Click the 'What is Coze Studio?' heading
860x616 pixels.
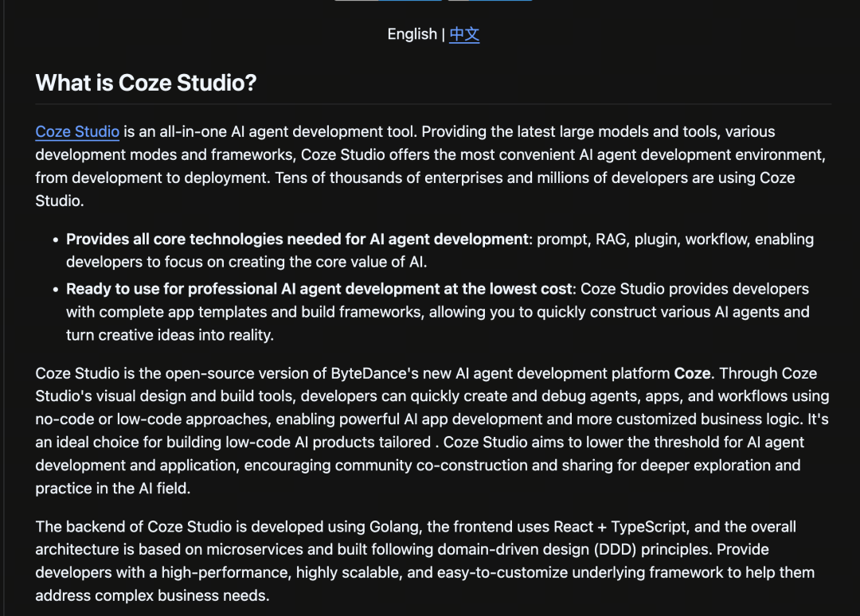click(146, 83)
